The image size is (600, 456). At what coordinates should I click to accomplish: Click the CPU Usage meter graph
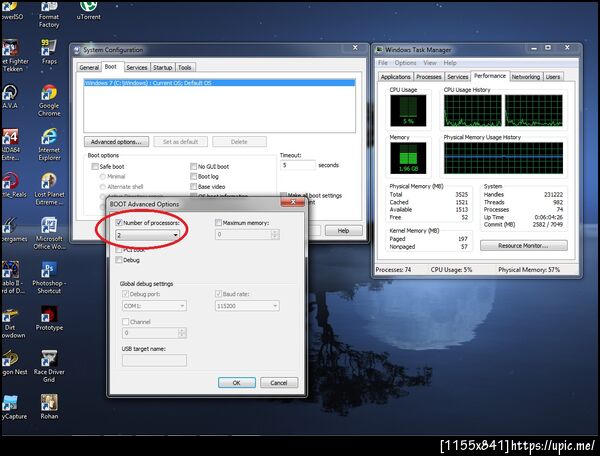click(x=408, y=111)
